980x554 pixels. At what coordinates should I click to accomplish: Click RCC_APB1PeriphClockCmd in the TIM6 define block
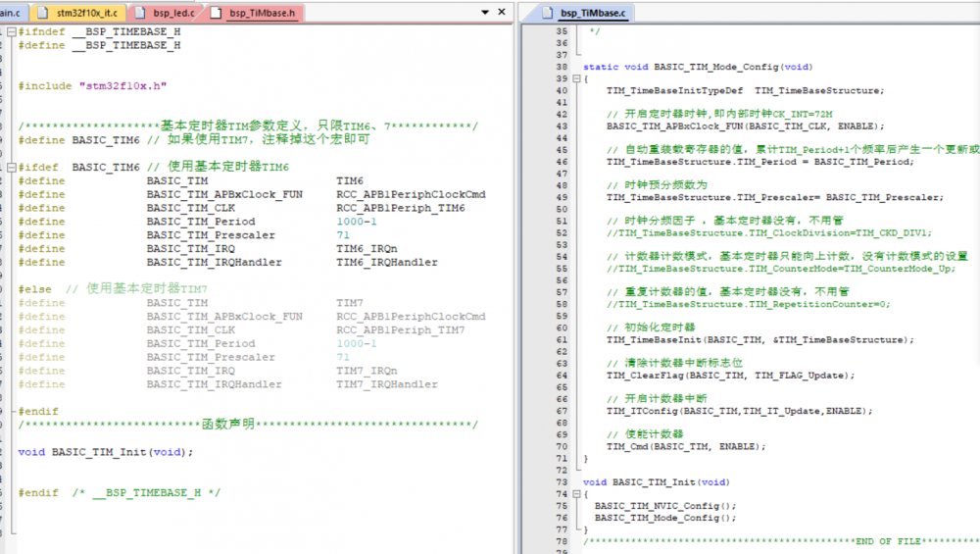(x=411, y=194)
